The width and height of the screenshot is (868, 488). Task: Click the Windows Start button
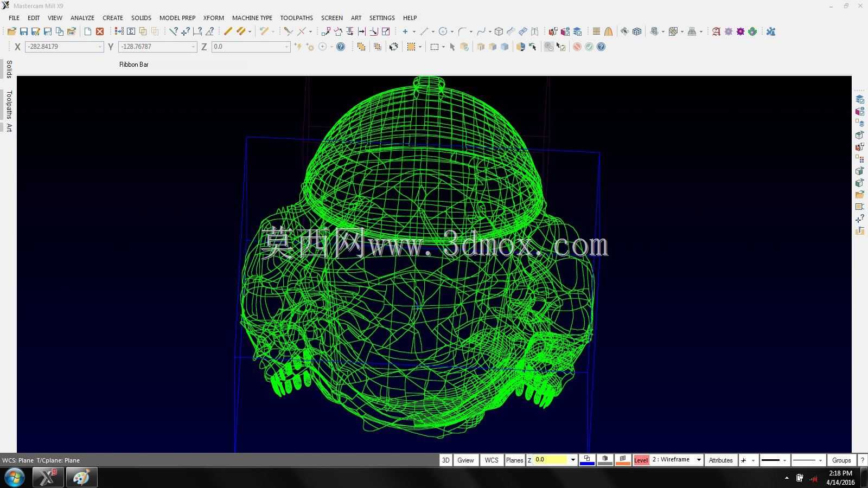click(x=14, y=478)
